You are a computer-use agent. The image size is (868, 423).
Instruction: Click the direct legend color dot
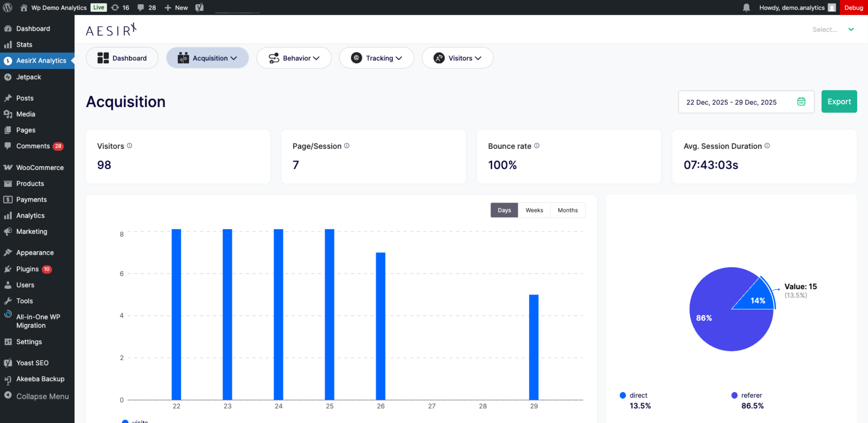[x=623, y=395]
